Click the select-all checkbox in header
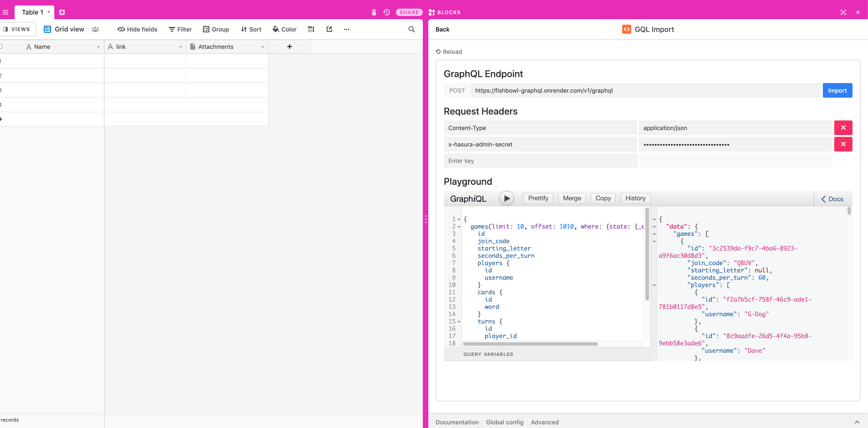Viewport: 868px width, 428px height. (1, 47)
